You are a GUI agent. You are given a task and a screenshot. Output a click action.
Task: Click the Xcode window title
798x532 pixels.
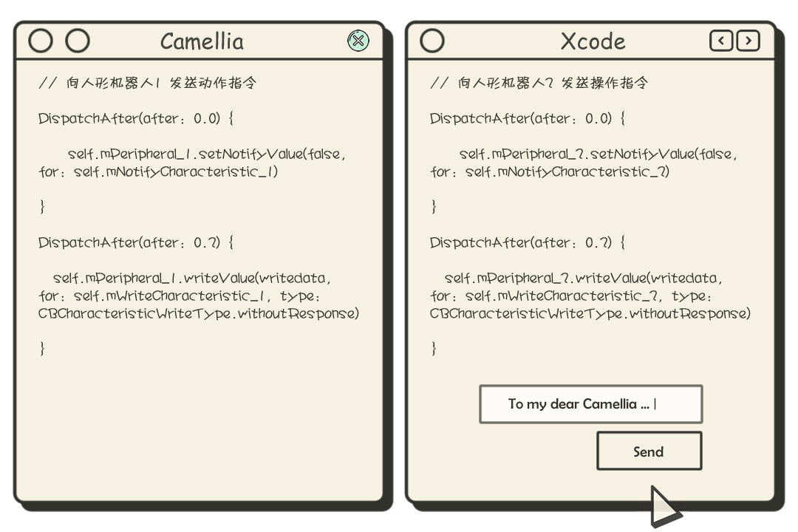tap(593, 41)
